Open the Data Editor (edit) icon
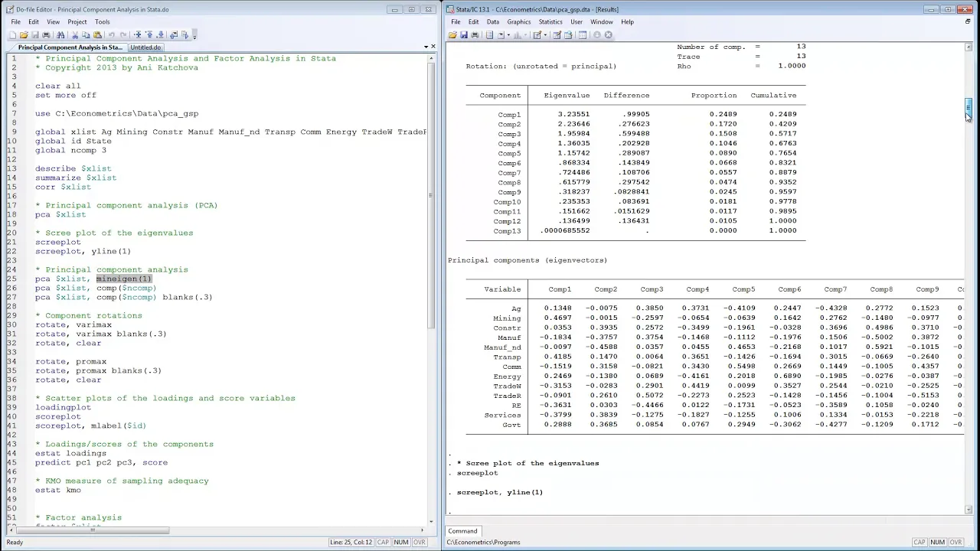The height and width of the screenshot is (551, 980). click(x=557, y=35)
